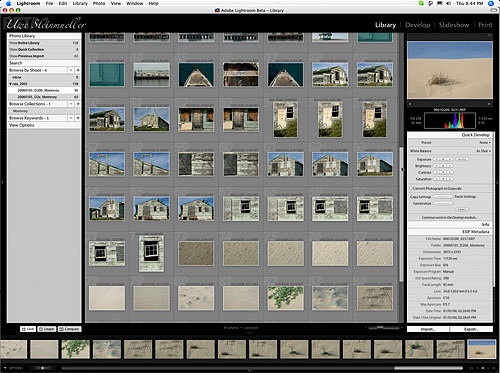Switch to the Develop module

coord(417,25)
